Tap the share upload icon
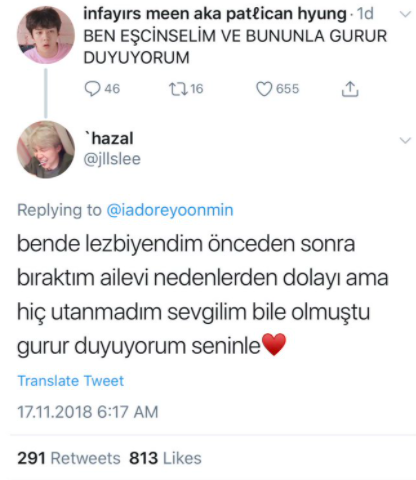Viewport: 416px width, 480px height. click(x=350, y=89)
